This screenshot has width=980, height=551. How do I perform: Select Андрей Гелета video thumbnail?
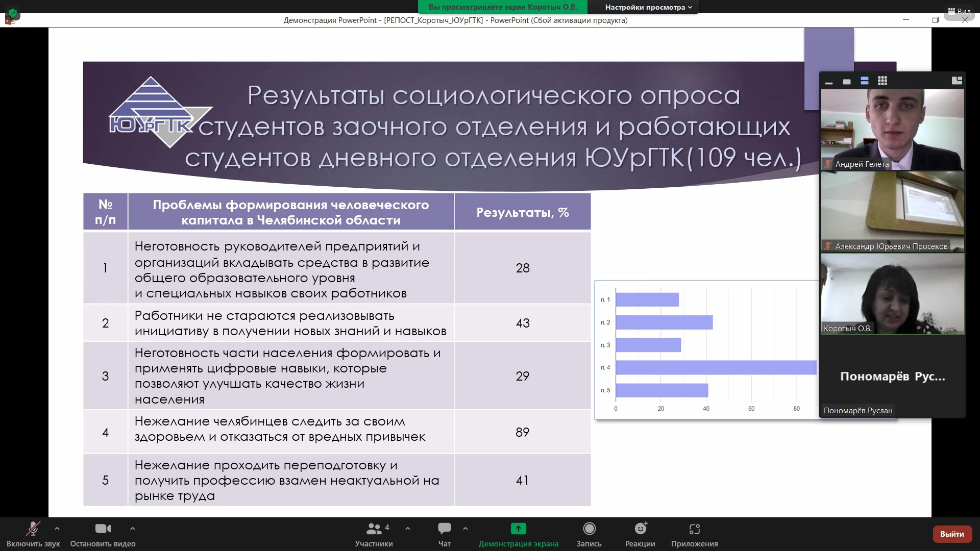tap(893, 130)
